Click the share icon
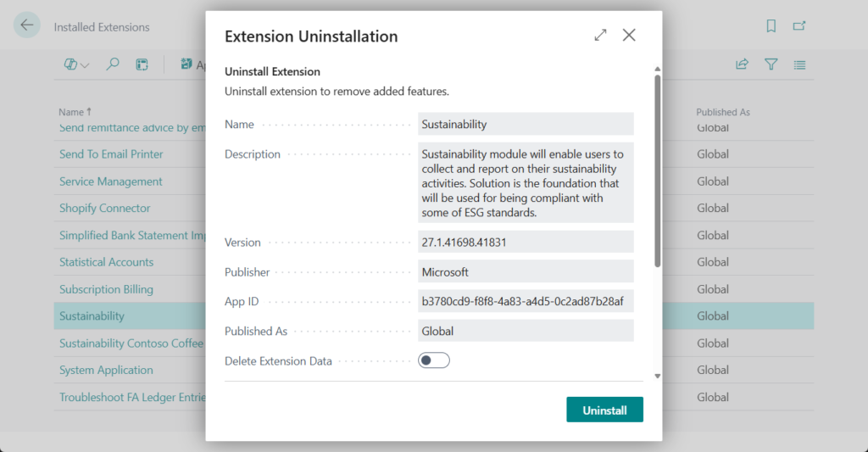The height and width of the screenshot is (452, 868). tap(742, 64)
